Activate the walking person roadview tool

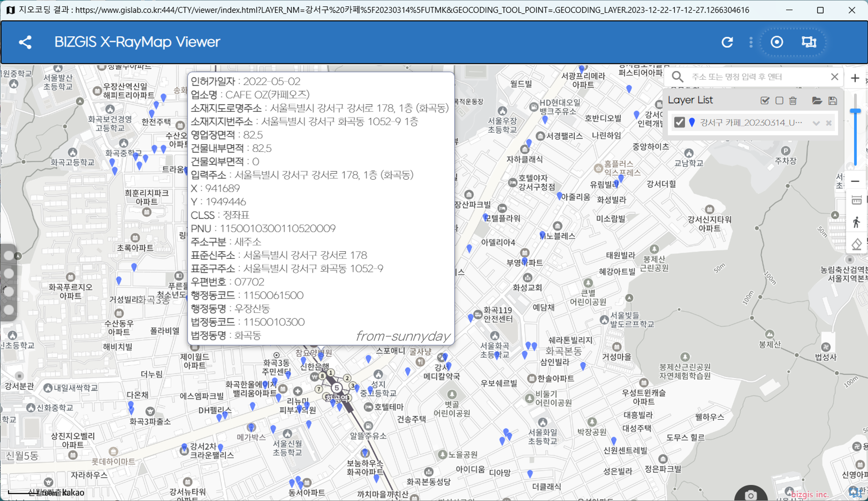point(856,222)
